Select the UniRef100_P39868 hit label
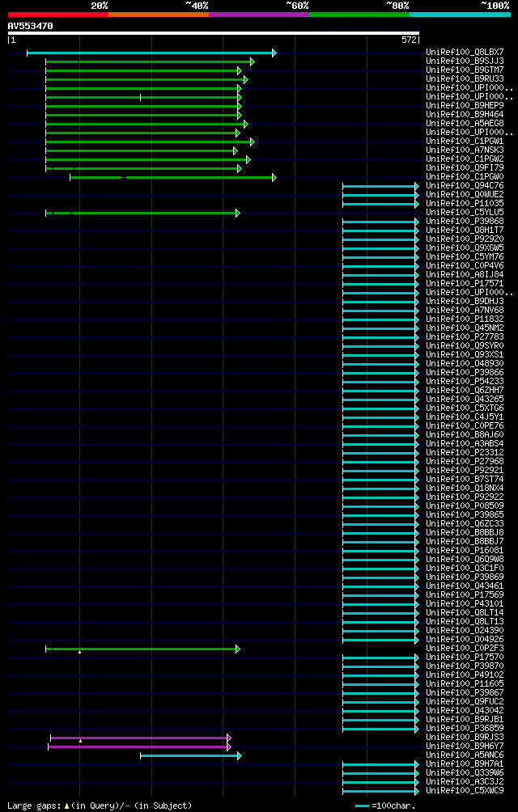 pos(465,221)
